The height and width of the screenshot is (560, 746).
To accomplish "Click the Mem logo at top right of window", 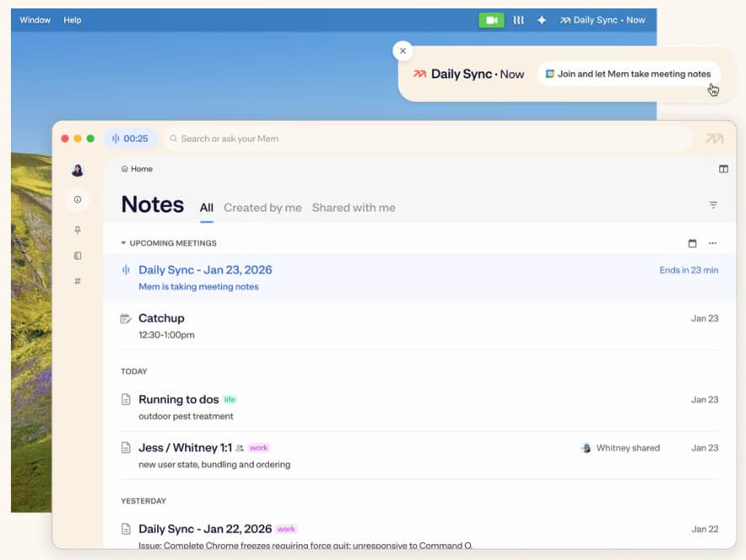I will pyautogui.click(x=714, y=139).
